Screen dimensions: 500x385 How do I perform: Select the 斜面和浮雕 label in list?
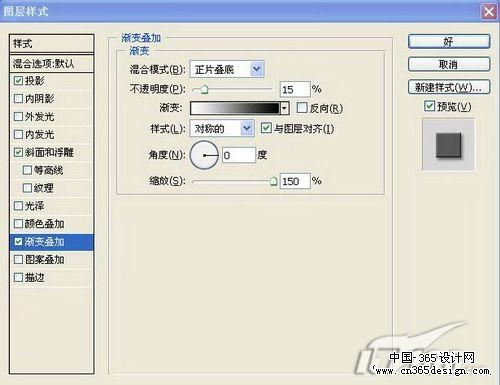pos(49,152)
